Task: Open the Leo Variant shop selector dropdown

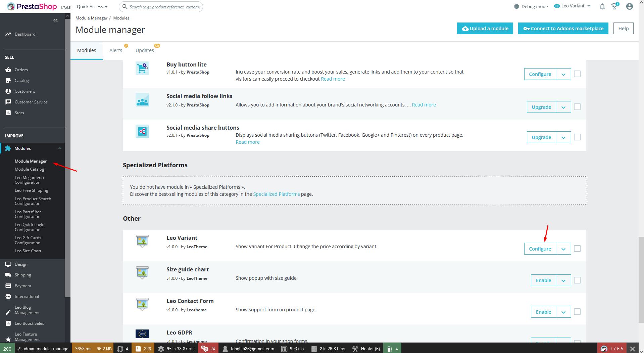Action: (x=572, y=6)
